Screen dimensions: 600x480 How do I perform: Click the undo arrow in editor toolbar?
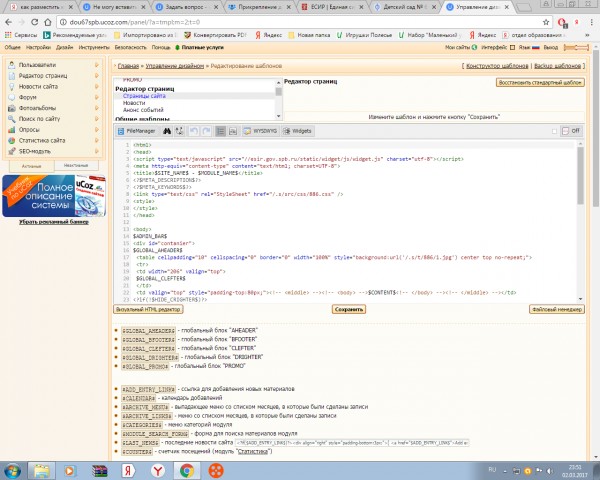pos(194,131)
